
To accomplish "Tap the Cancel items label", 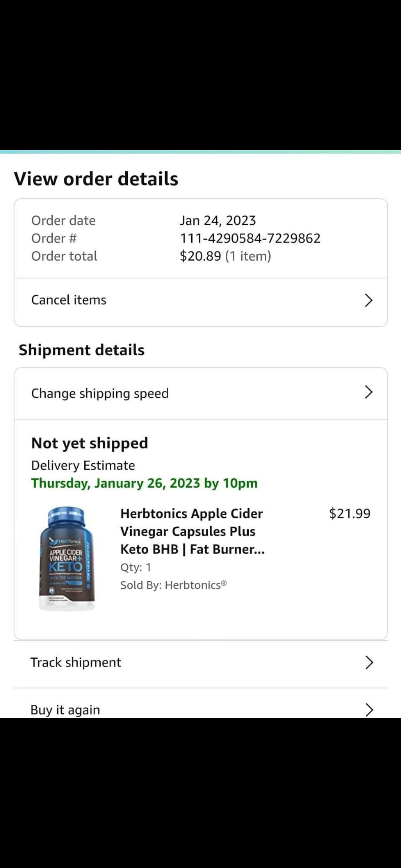I will click(x=69, y=300).
